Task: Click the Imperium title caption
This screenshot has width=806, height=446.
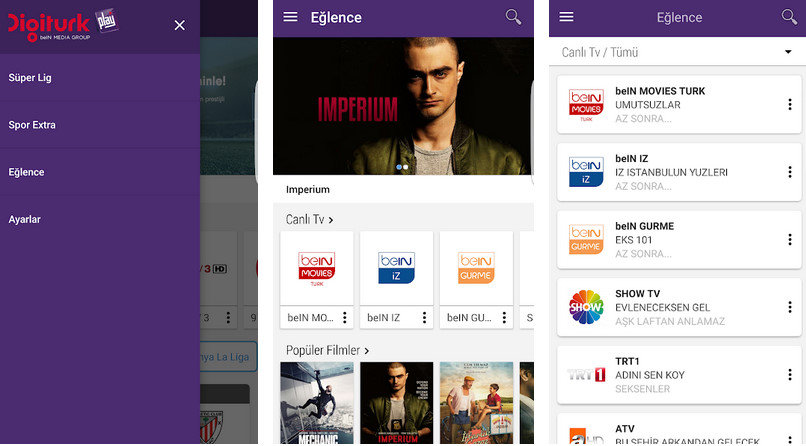Action: tap(308, 190)
